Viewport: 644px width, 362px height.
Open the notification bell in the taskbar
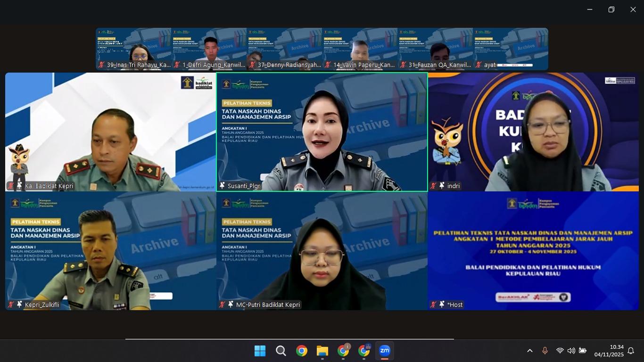pos(631,351)
